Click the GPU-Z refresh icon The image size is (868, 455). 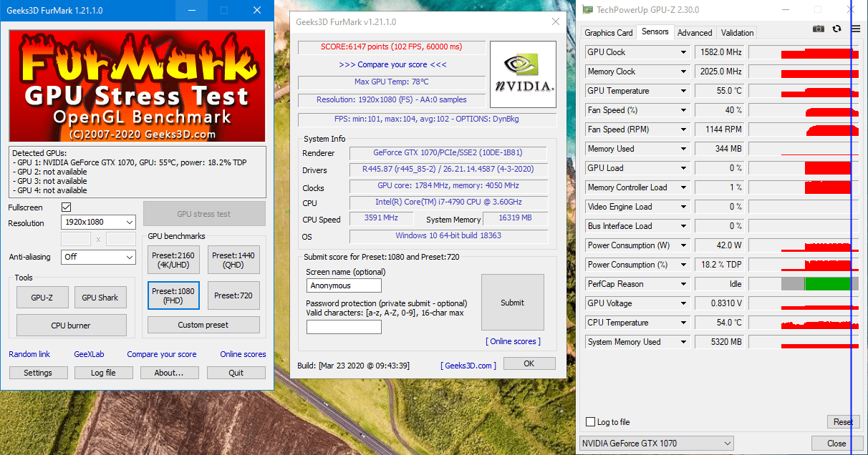(836, 29)
